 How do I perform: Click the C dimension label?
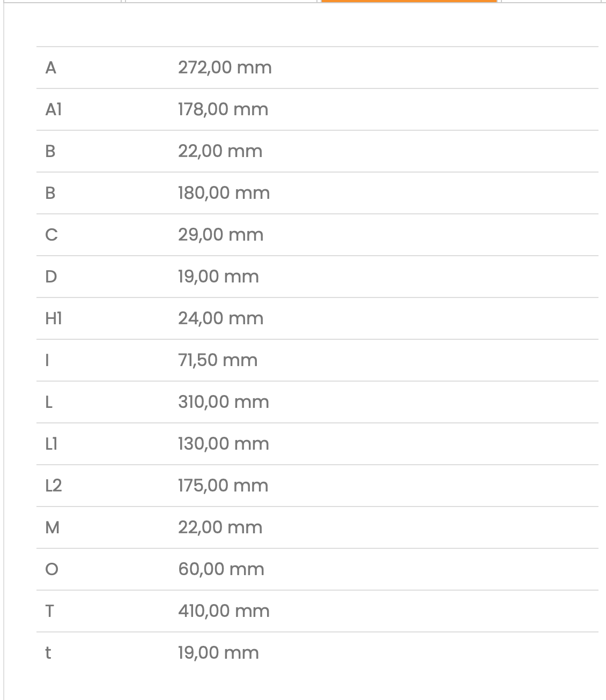pos(51,235)
